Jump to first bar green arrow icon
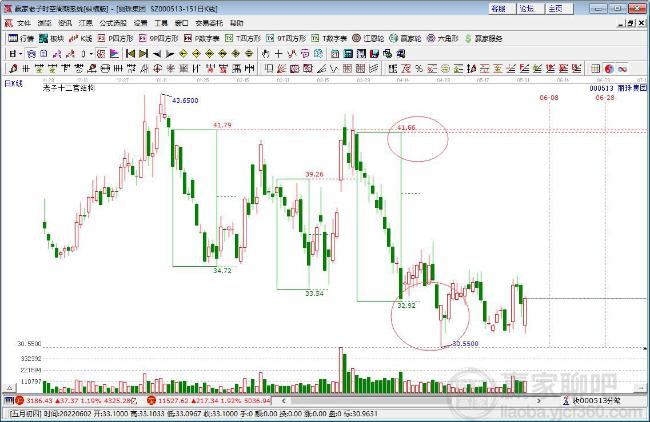Image resolution: width=650 pixels, height=422 pixels. pyautogui.click(x=131, y=54)
